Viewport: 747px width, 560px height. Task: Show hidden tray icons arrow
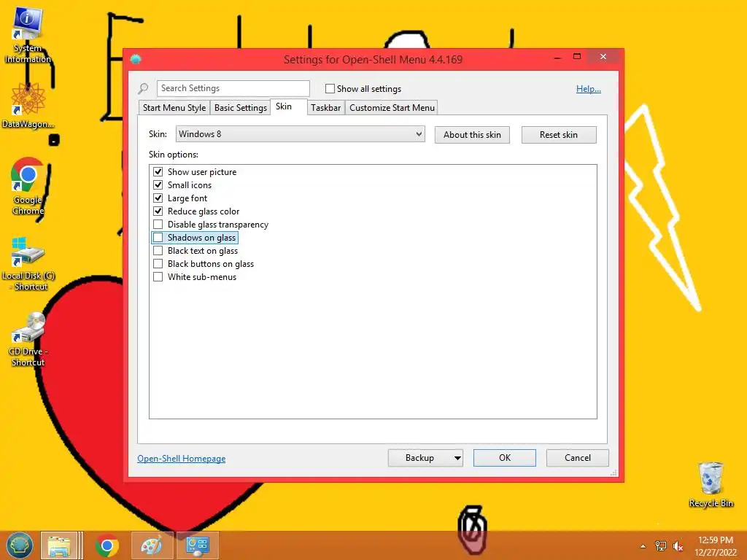coord(643,545)
